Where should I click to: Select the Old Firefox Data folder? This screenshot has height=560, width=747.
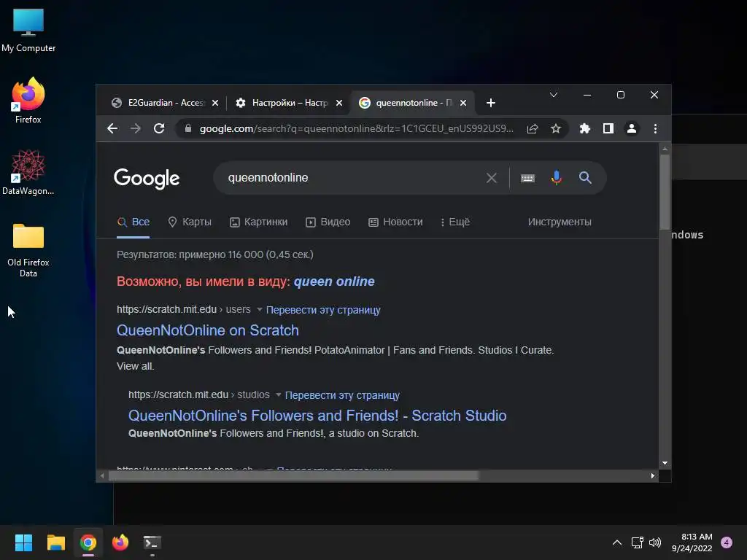(x=28, y=249)
